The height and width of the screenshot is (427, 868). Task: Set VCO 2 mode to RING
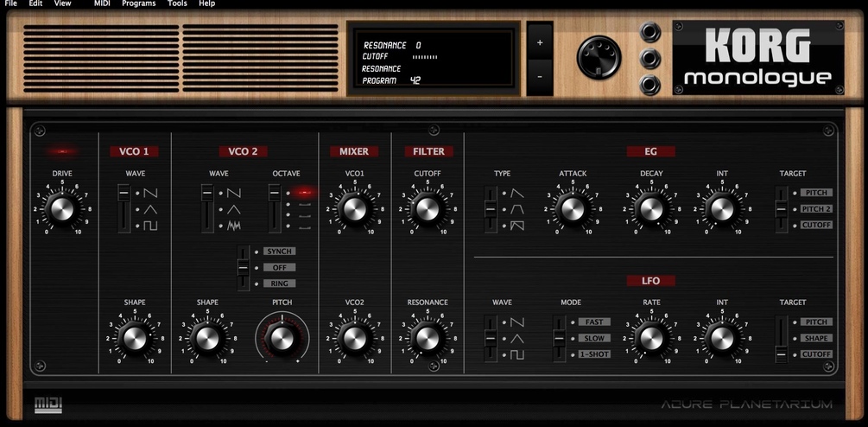click(279, 284)
